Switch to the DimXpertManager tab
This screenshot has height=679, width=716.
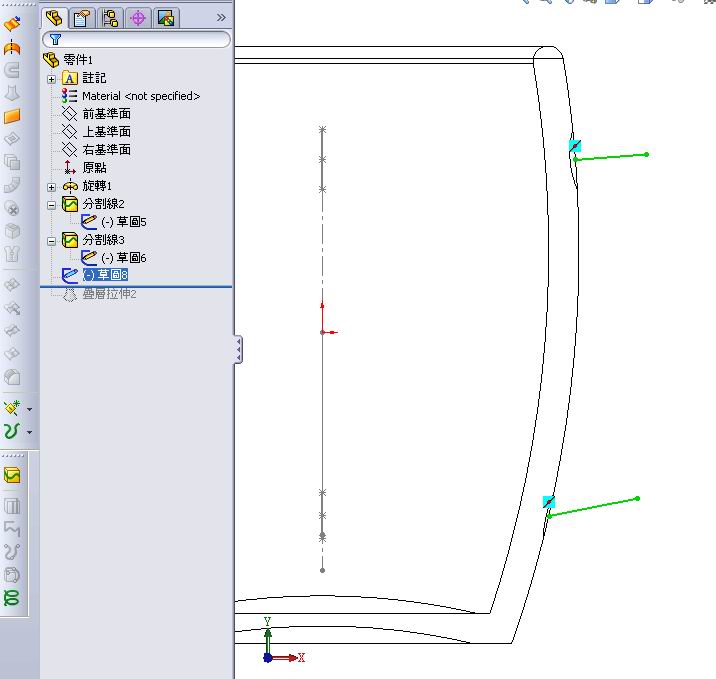pos(138,18)
